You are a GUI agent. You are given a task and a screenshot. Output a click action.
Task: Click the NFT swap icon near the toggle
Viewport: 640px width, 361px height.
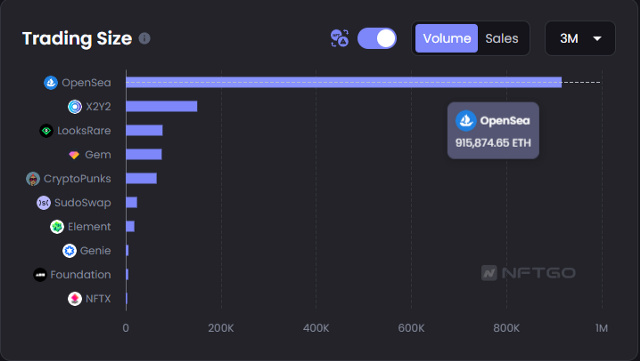tap(340, 38)
